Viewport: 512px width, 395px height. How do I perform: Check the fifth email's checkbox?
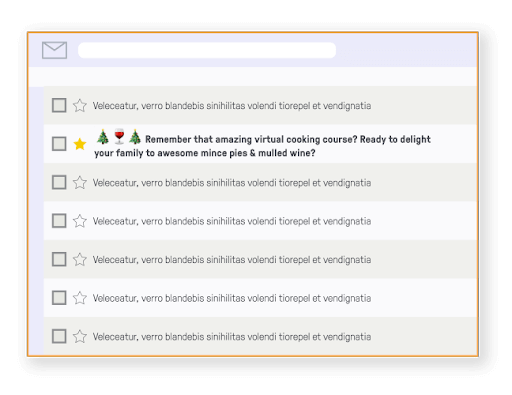[59, 259]
